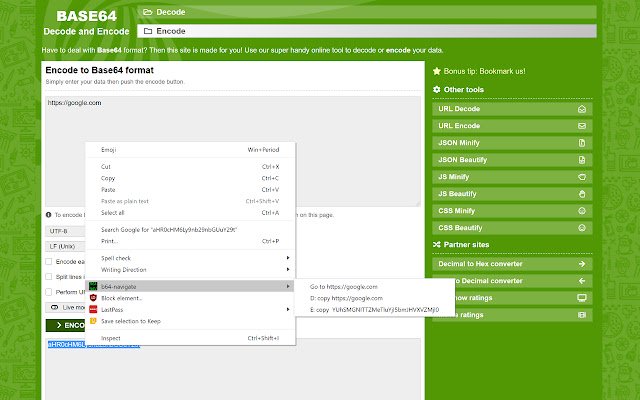The height and width of the screenshot is (400, 640).
Task: Open Decimal to Hex converter link
Action: [512, 264]
